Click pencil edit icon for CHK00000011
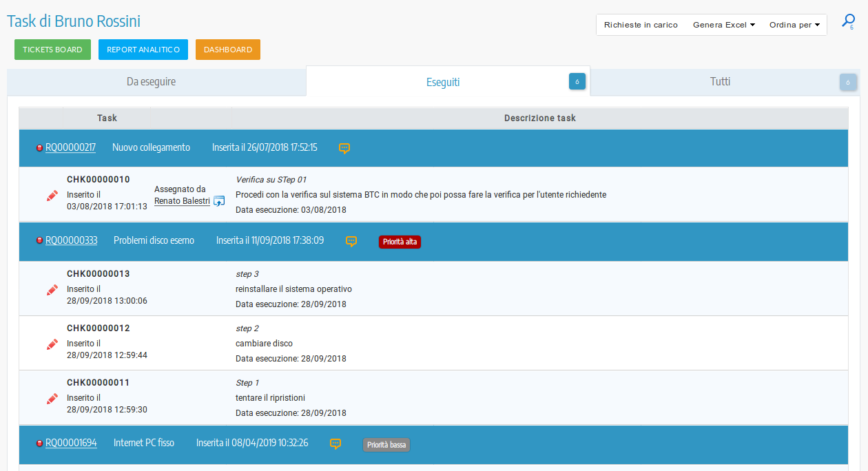This screenshot has width=868, height=471. coord(52,398)
